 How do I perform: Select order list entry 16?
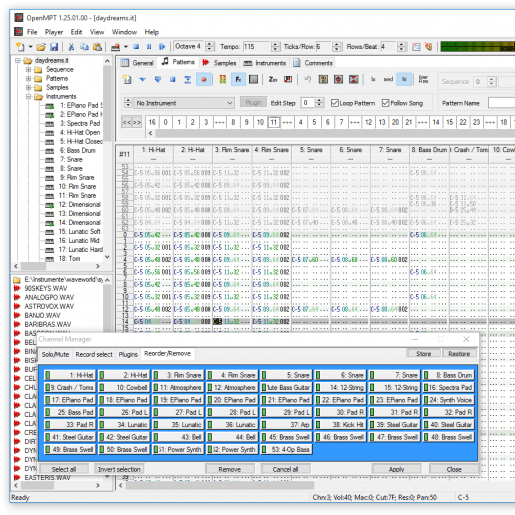point(152,122)
